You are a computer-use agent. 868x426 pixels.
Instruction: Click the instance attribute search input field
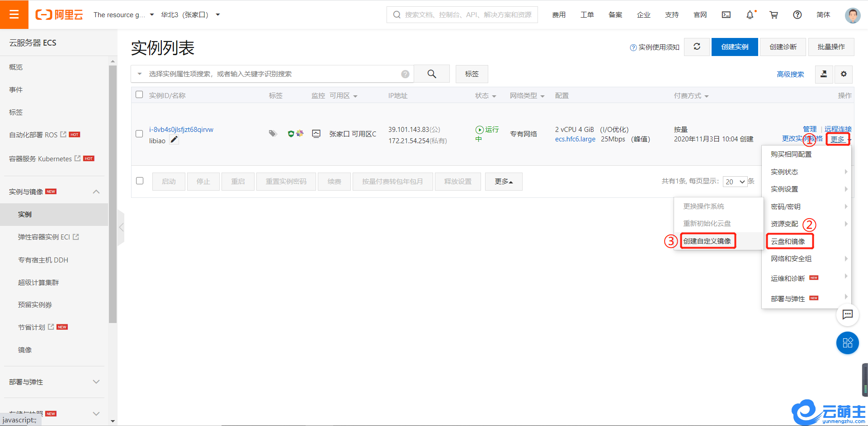pos(271,74)
